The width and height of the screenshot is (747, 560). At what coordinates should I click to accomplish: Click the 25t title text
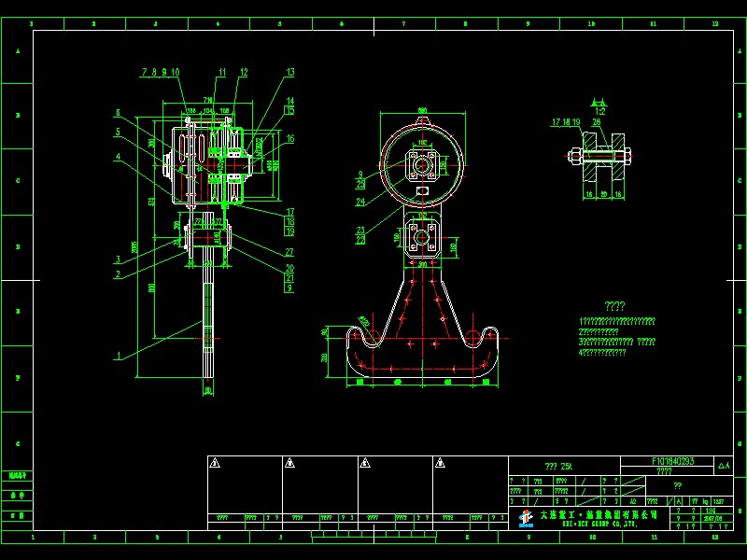(x=557, y=466)
